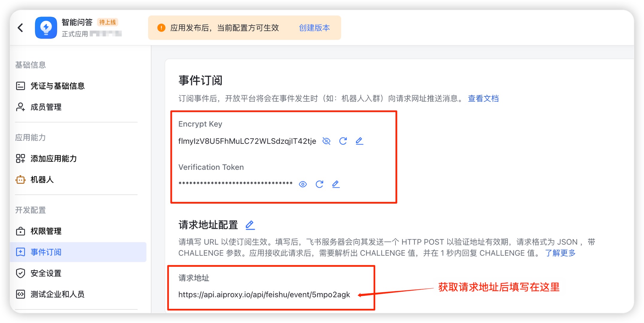The height and width of the screenshot is (323, 644).
Task: Go to 成员管理 page
Action: 46,107
